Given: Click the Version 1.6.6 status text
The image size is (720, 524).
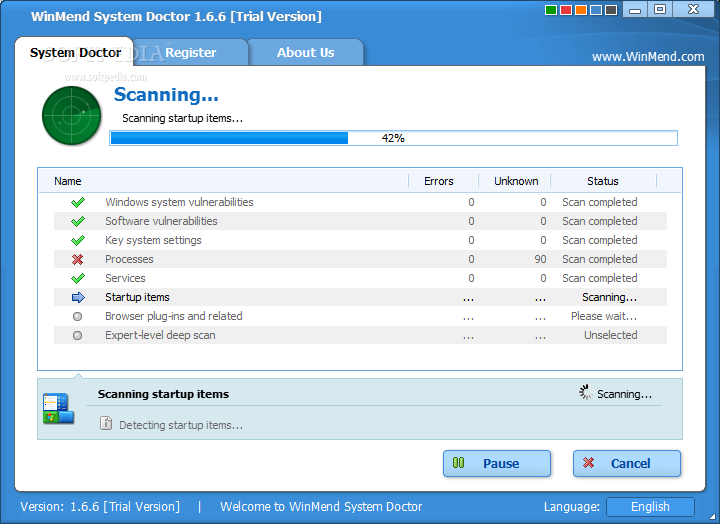Looking at the screenshot, I should 100,507.
